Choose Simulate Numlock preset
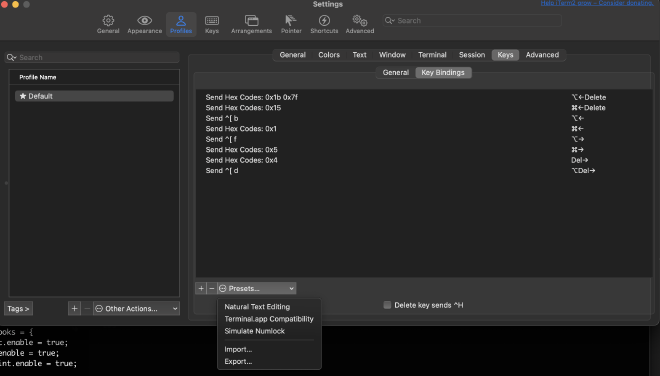This screenshot has height=376, width=660. (255, 331)
